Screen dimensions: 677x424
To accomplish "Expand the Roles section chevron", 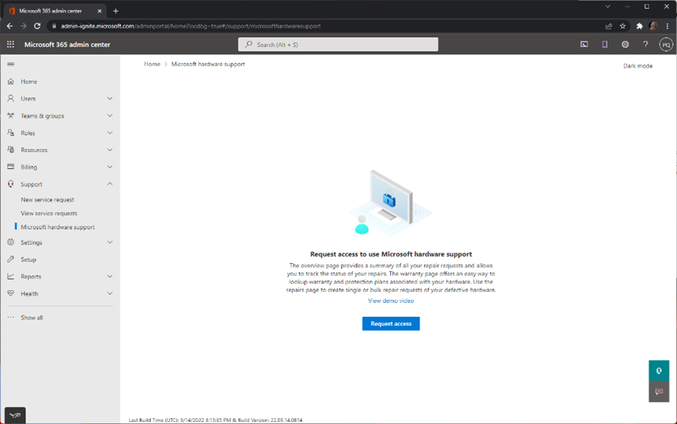I will (110, 133).
